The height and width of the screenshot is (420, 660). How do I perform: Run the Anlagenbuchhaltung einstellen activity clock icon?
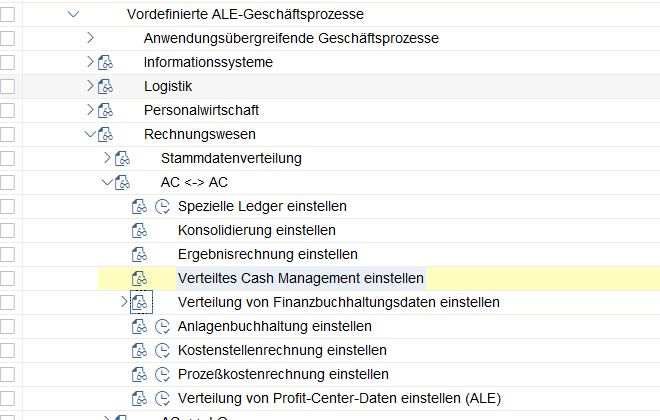coord(163,326)
